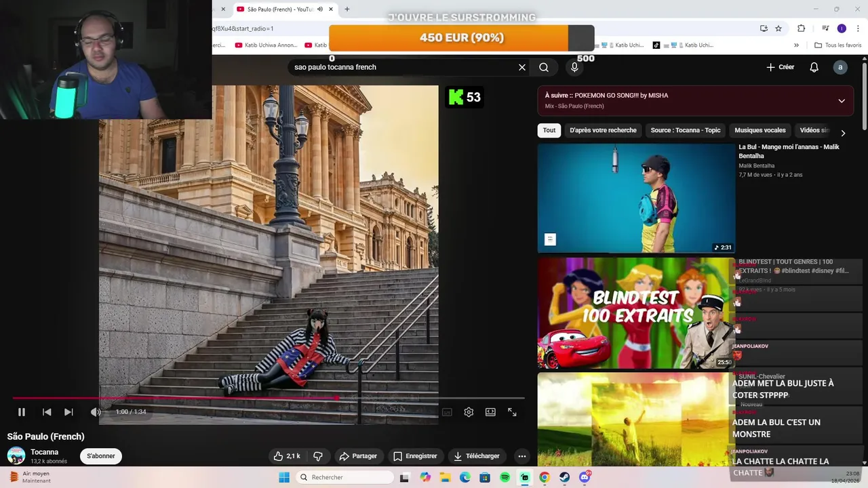Mute the São Paulo tab audio icon
868x488 pixels.
click(x=320, y=9)
